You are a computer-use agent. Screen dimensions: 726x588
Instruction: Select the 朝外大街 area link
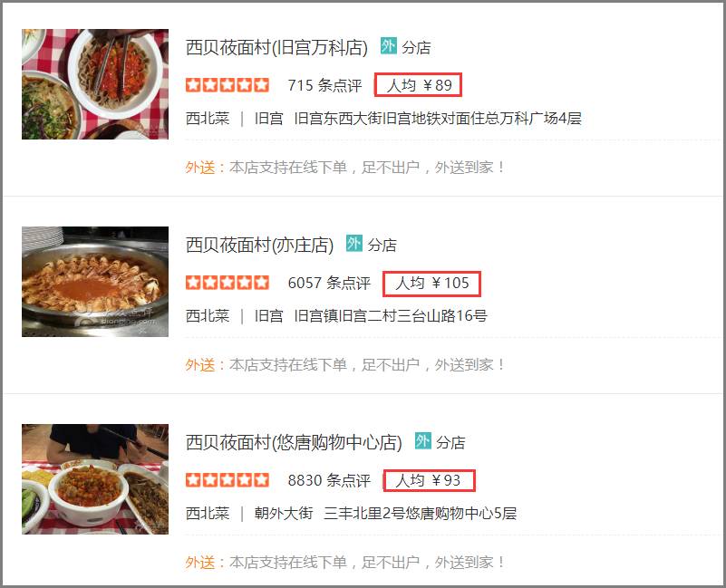point(284,513)
